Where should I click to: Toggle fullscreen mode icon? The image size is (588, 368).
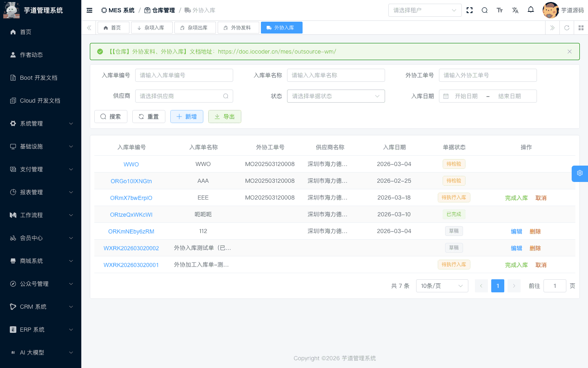pos(469,10)
